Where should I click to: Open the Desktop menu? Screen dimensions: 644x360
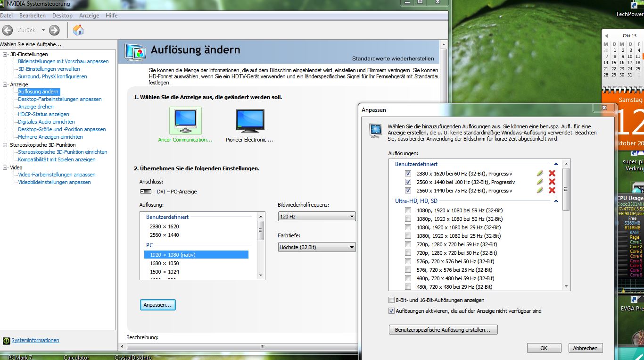(x=63, y=16)
